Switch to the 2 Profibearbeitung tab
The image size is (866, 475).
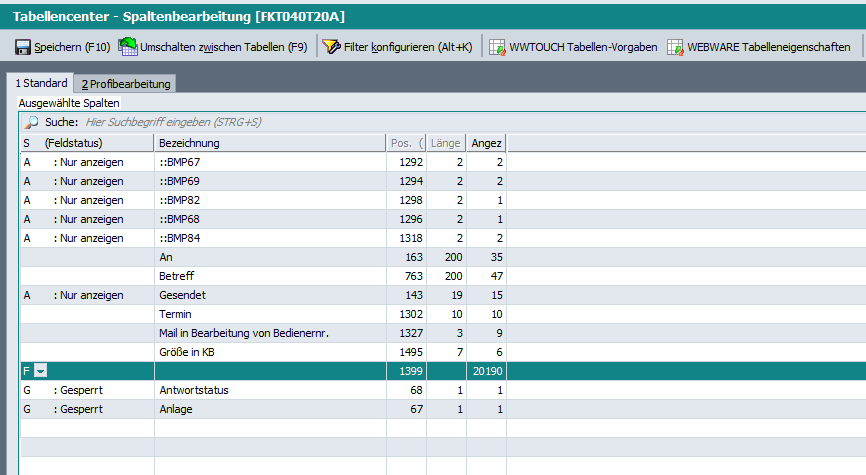(125, 84)
